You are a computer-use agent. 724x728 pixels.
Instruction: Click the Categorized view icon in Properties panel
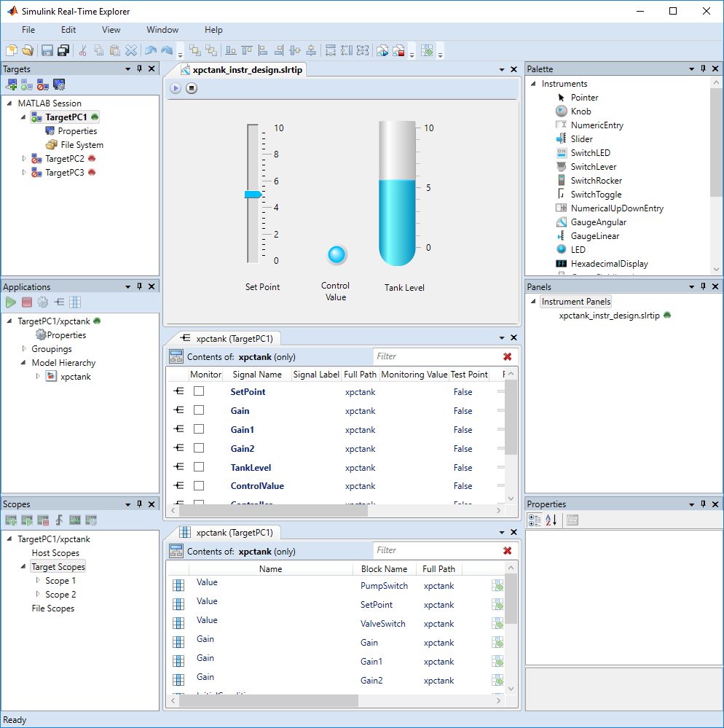pos(535,520)
